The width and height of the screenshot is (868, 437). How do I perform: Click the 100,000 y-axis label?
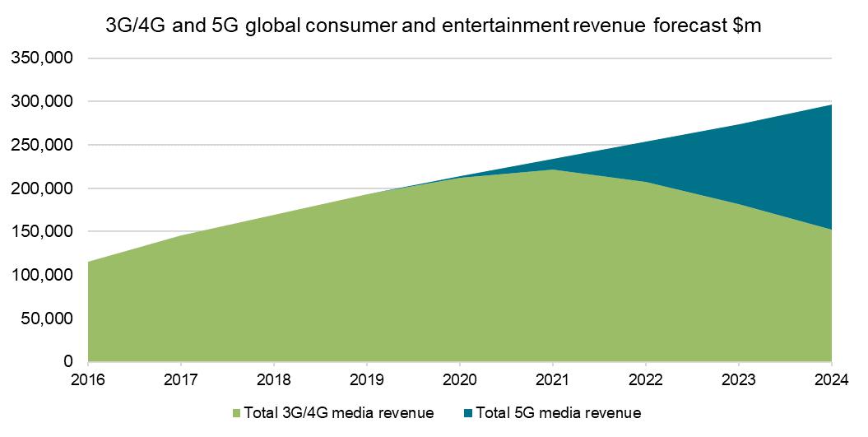[43, 275]
